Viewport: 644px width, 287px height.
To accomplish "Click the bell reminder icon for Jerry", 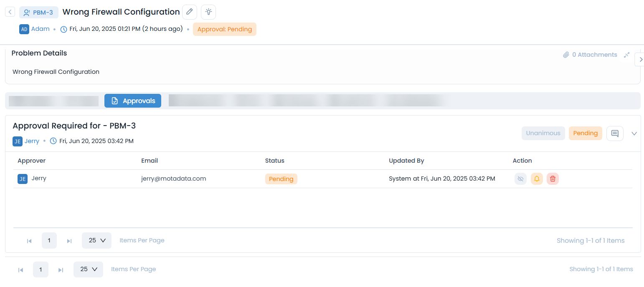I will click(537, 179).
